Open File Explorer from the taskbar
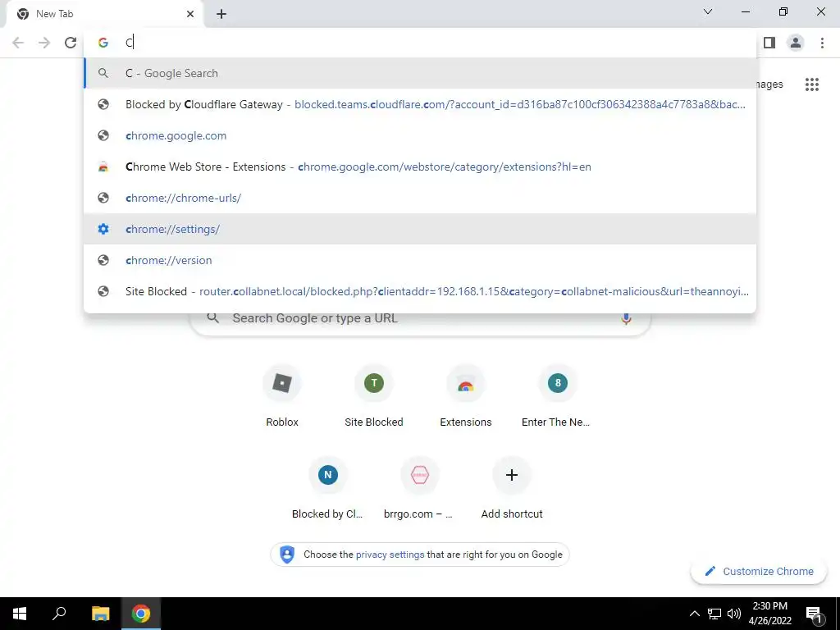Screen dimensions: 840x630 point(100,614)
